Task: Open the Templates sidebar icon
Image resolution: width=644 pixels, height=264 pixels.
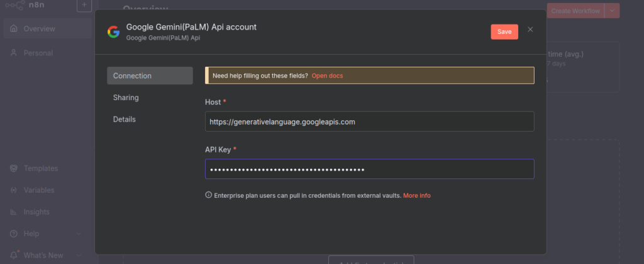Action: click(14, 169)
